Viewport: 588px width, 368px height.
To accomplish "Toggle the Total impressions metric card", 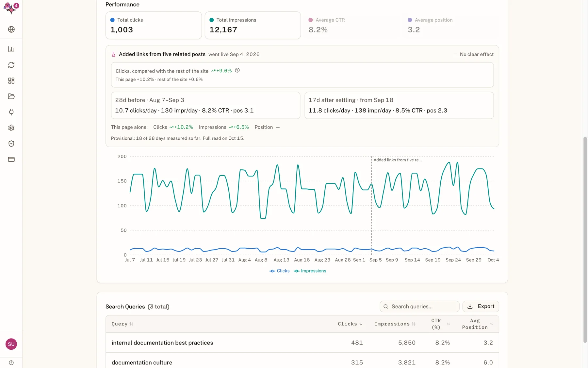I will 253,26.
